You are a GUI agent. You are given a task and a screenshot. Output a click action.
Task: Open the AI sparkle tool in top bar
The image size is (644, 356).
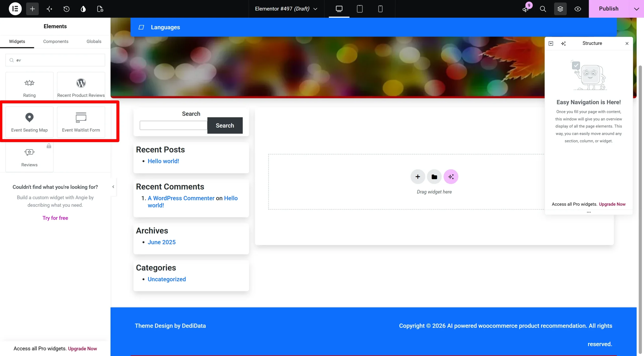pyautogui.click(x=49, y=9)
